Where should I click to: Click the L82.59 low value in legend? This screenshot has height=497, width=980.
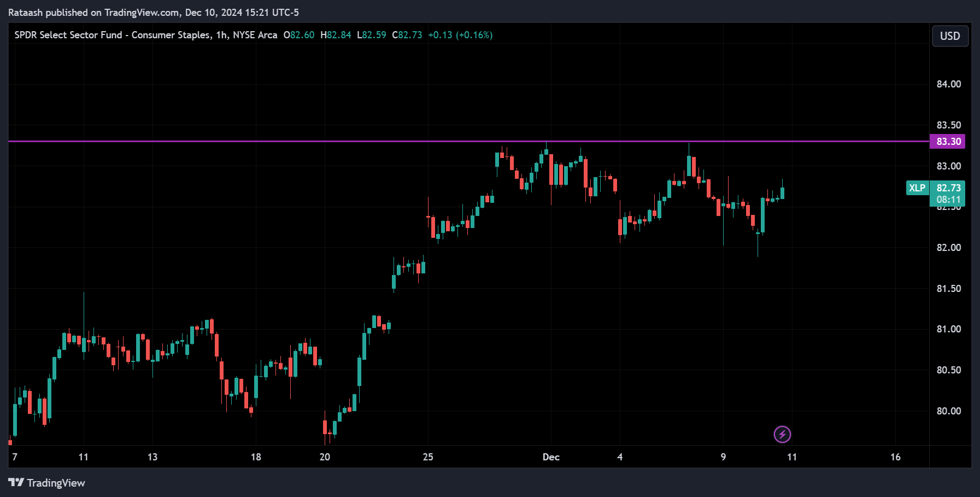pos(372,35)
